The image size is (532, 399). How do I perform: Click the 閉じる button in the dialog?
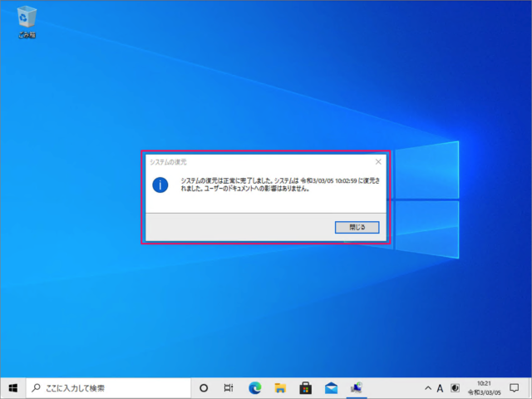pyautogui.click(x=357, y=227)
